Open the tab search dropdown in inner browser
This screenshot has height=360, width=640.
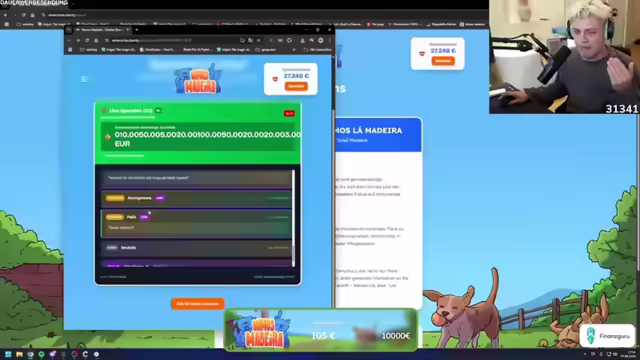[69, 30]
